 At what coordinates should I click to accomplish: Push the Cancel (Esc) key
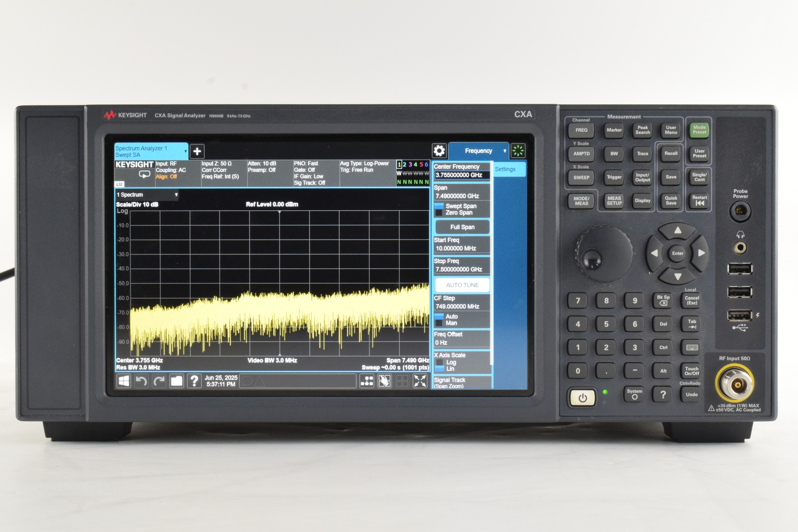692,300
